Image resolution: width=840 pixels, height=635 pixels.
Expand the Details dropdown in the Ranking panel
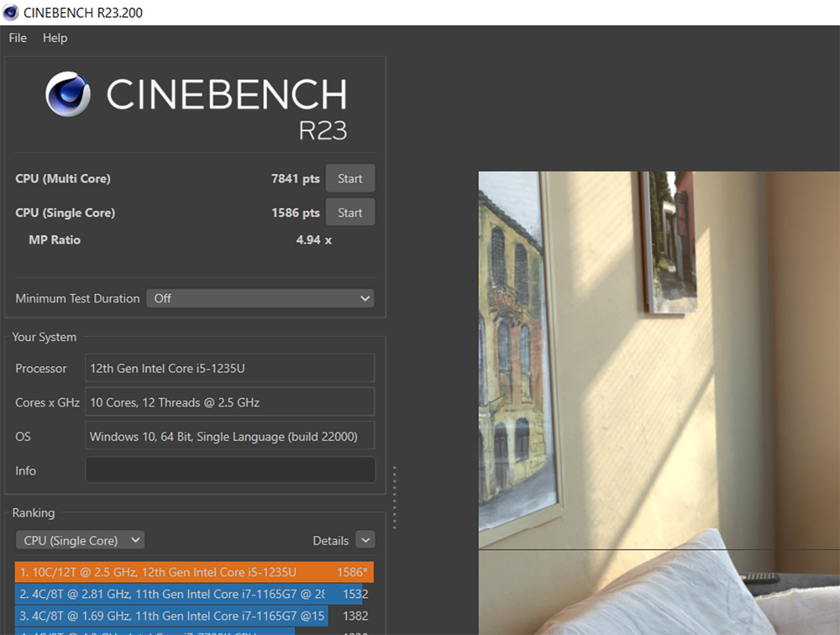tap(365, 539)
